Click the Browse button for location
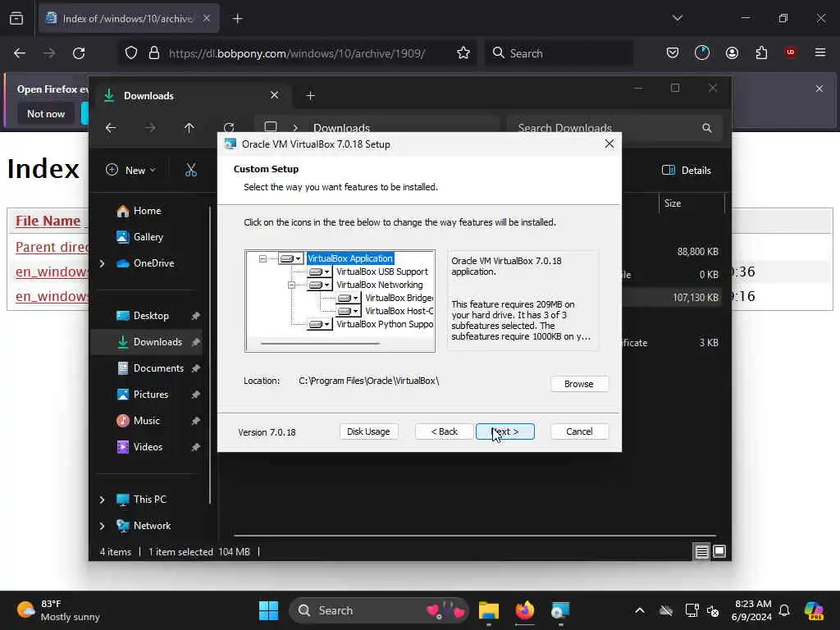The width and height of the screenshot is (840, 630). [578, 384]
